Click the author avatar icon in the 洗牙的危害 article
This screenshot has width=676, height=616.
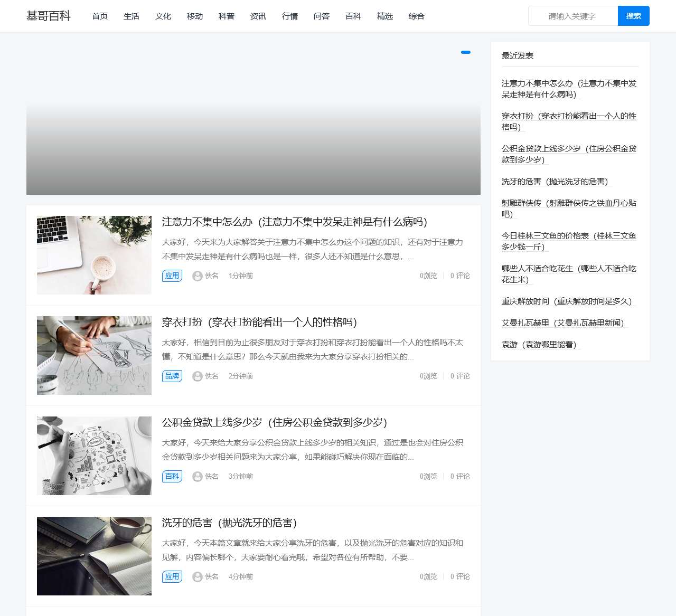[x=198, y=577]
